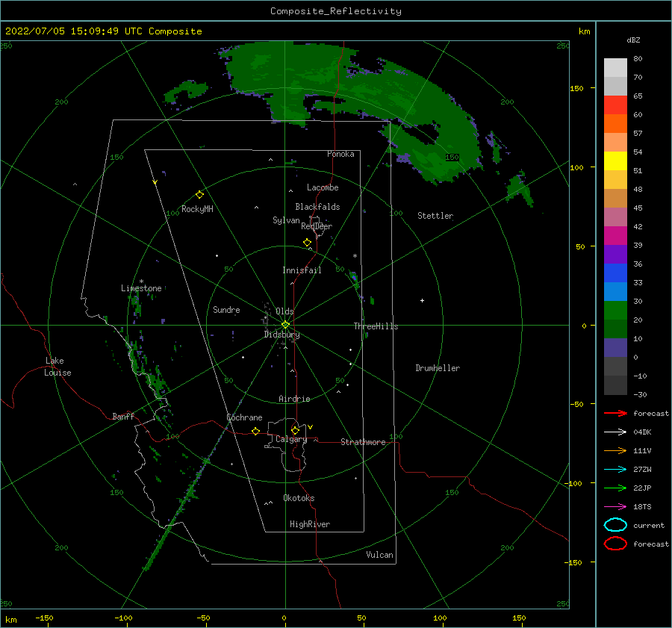Click the green swatch between 30 and 20 dBZ
Viewport: 672px width, 628px height.
(615, 311)
